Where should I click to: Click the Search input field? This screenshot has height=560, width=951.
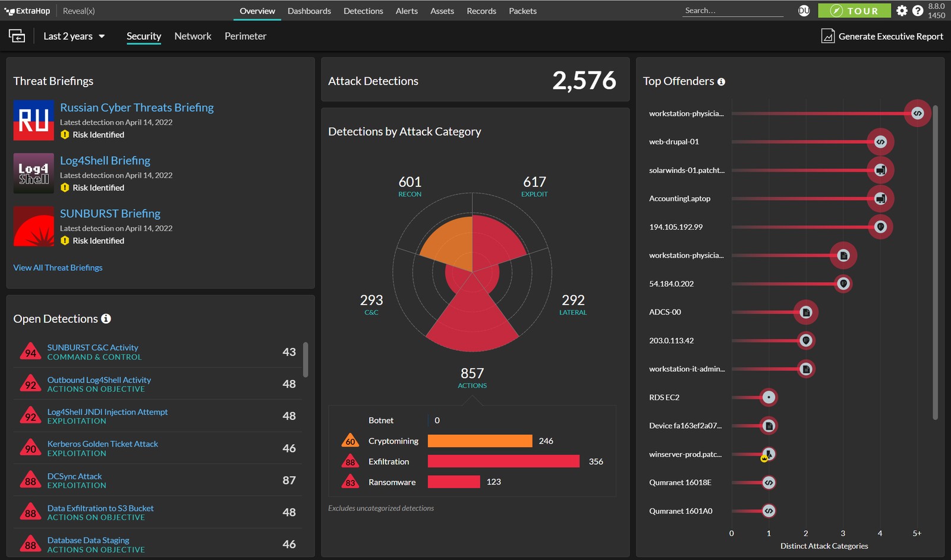click(x=733, y=11)
